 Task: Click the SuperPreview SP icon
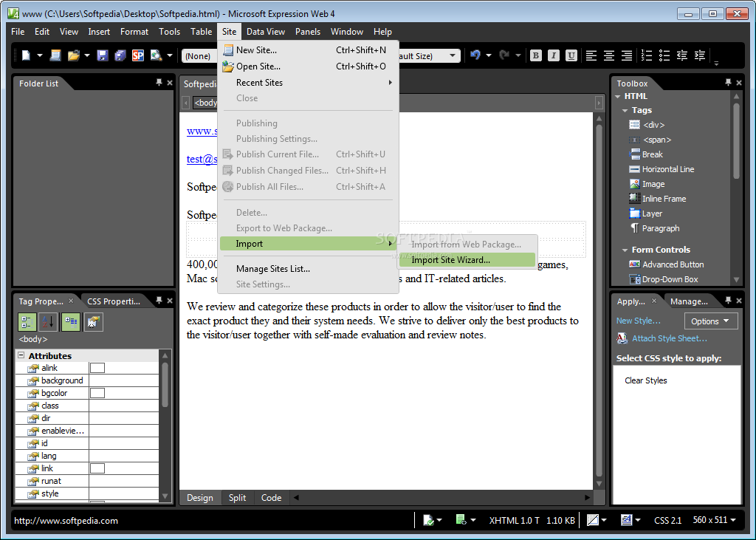click(138, 56)
